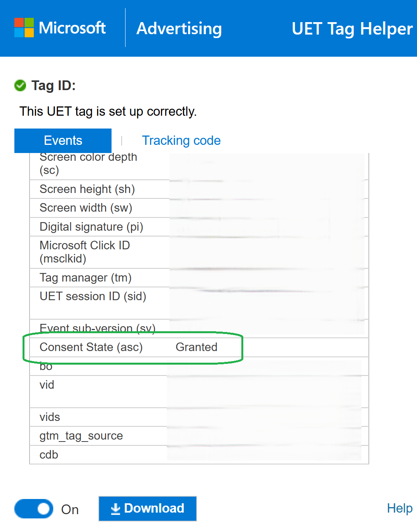
Task: Switch to the Tracking code tab
Action: pos(181,141)
